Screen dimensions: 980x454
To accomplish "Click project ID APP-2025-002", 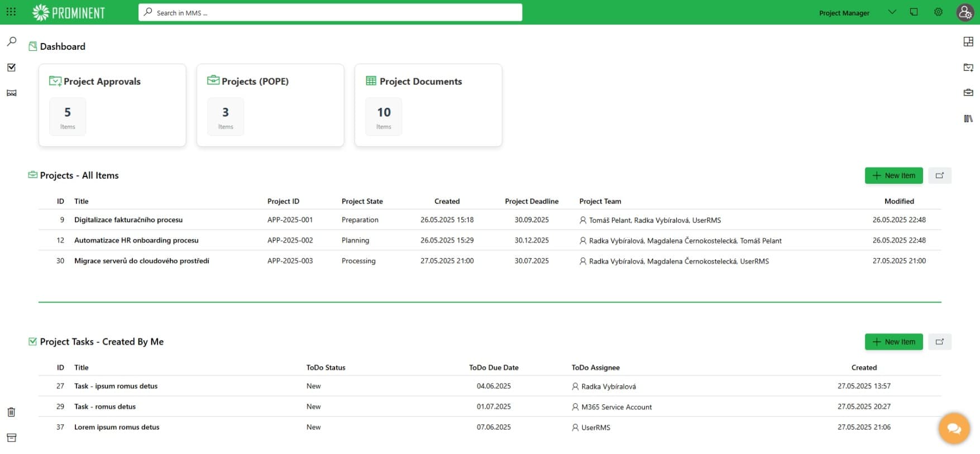I will [290, 240].
